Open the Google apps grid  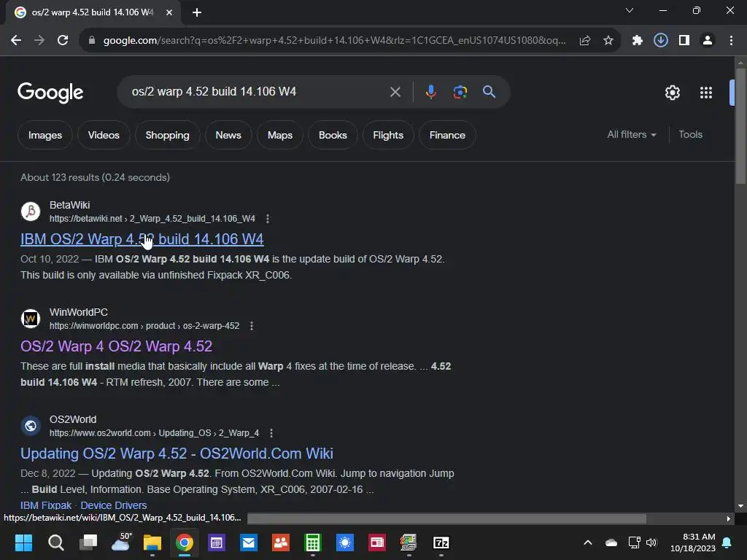[706, 93]
